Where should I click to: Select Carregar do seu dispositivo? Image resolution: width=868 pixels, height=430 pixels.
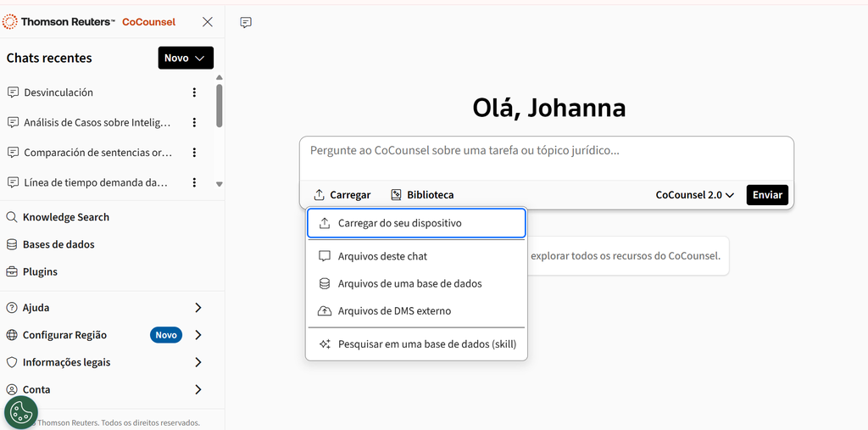click(x=416, y=223)
